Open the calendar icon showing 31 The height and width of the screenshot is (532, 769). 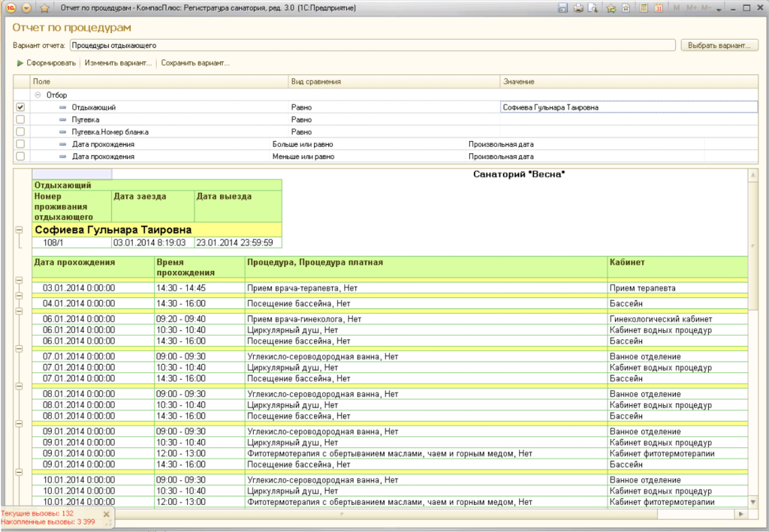(659, 8)
